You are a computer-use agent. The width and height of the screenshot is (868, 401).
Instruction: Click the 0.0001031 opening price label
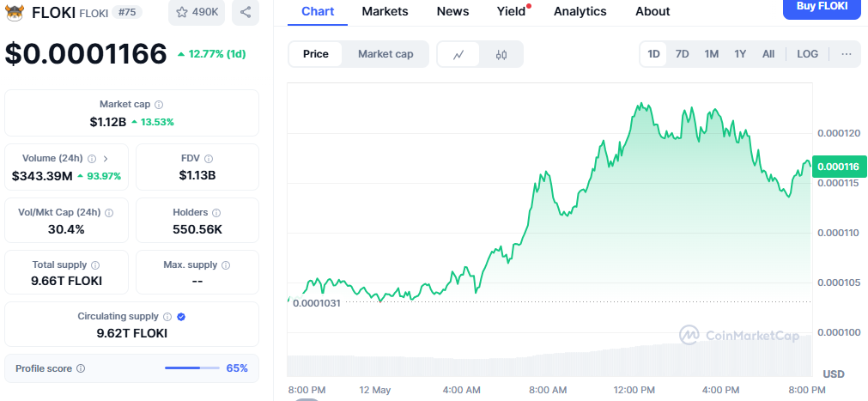(x=317, y=303)
